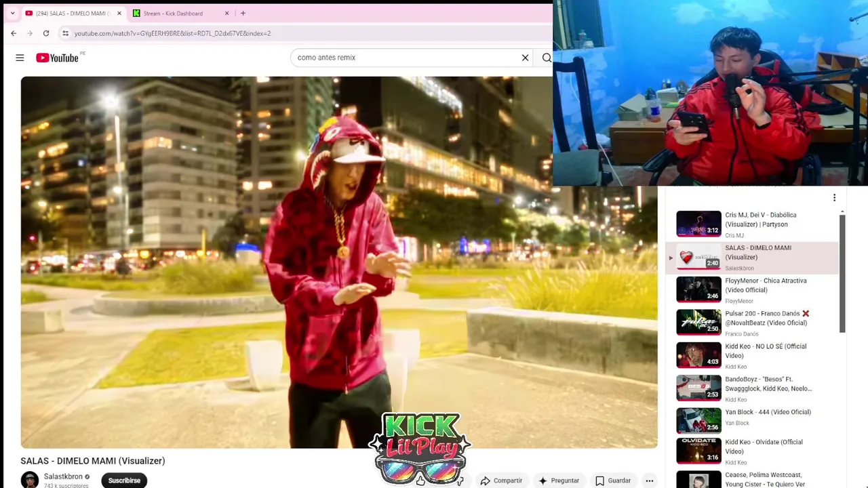The image size is (868, 488).
Task: Play Kidd Keo - Olvídate thumbnail
Action: [698, 451]
